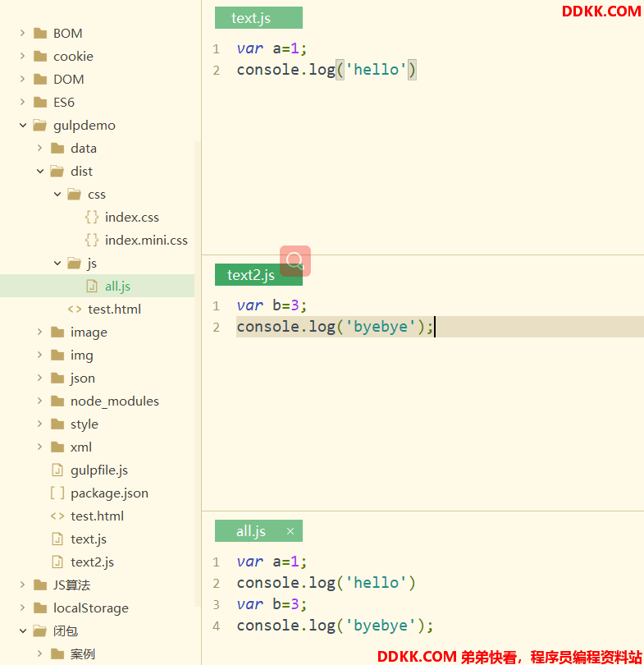Open index.mini.css in the file tree

tap(146, 240)
